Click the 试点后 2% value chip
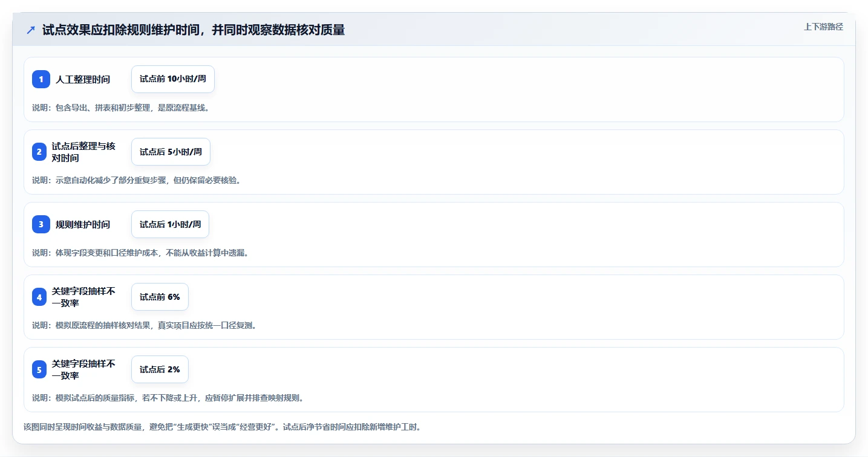This screenshot has height=457, width=868. coord(160,369)
